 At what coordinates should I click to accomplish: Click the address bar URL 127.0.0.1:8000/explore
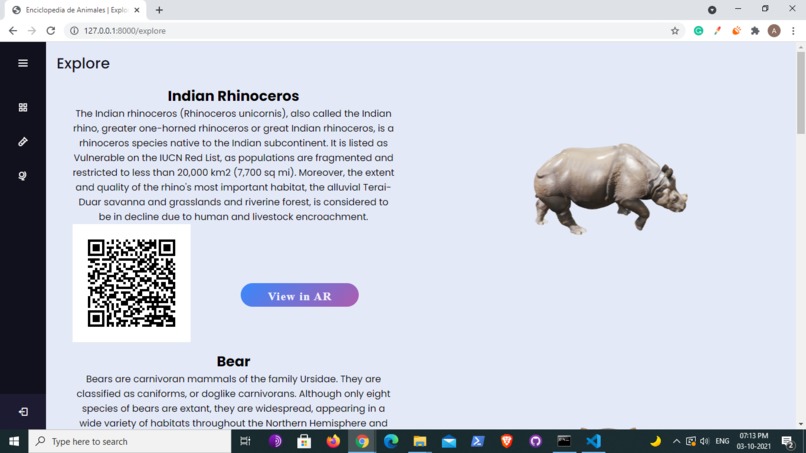pyautogui.click(x=125, y=31)
